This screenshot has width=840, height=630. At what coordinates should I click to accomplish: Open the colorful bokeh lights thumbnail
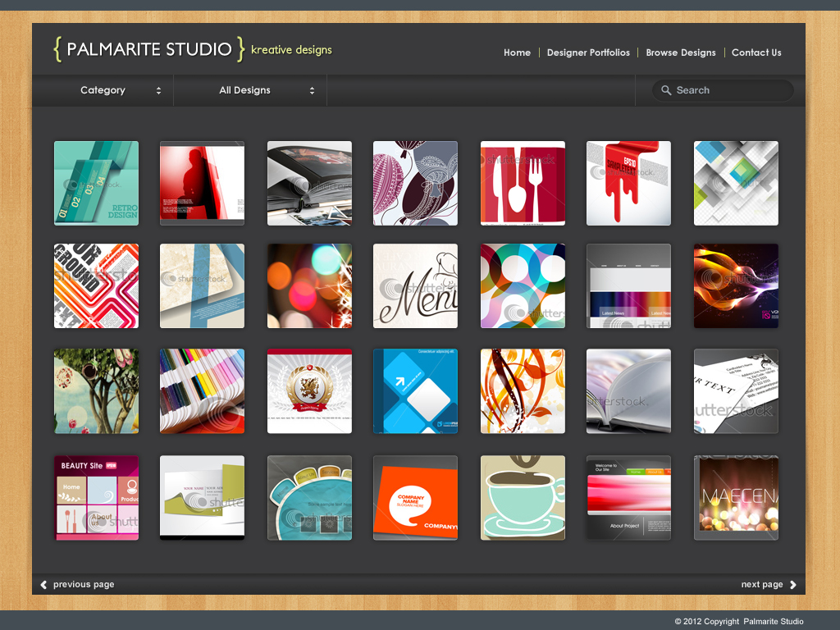pos(309,286)
